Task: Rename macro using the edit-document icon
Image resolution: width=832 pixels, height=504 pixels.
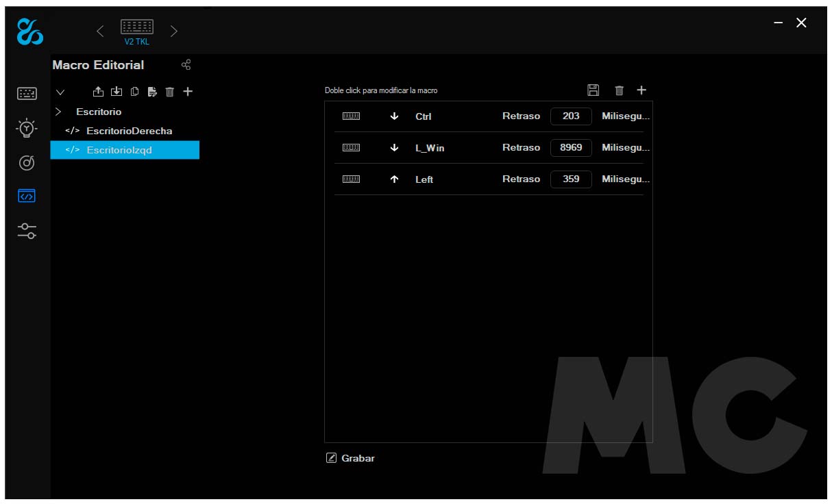Action: [x=151, y=91]
